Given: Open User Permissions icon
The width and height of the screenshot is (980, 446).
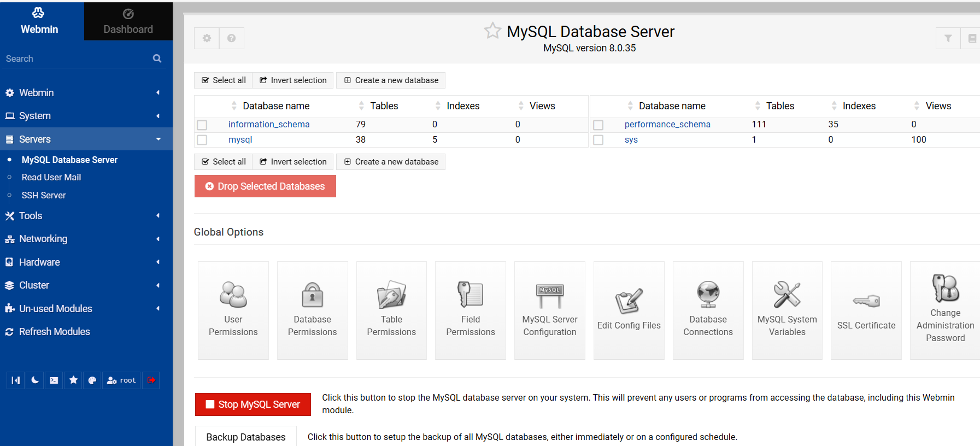Looking at the screenshot, I should [x=233, y=310].
